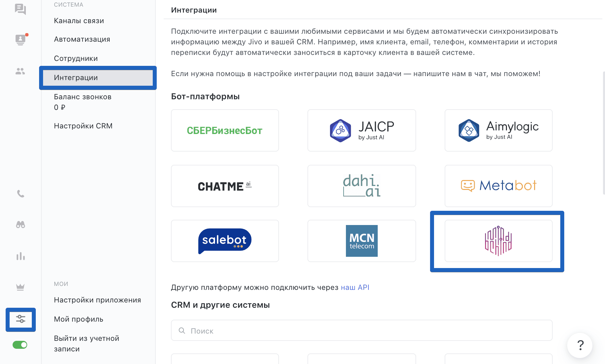
Task: Open the crown subscription icon
Action: [x=21, y=287]
